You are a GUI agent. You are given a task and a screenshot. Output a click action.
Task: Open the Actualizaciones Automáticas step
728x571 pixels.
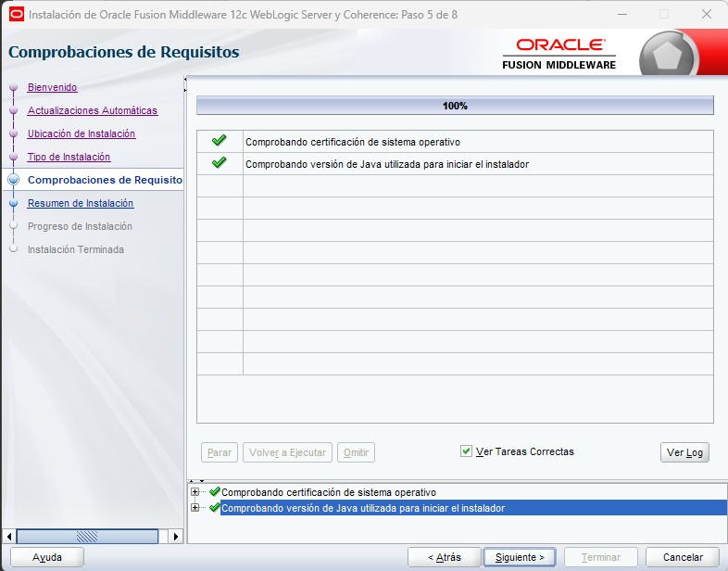pyautogui.click(x=93, y=110)
